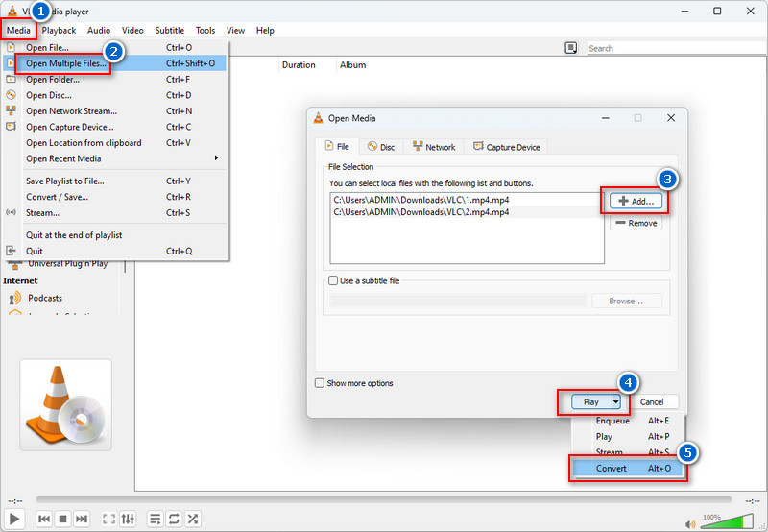
Task: Toggle Quit at the end of playlist
Action: pyautogui.click(x=115, y=235)
